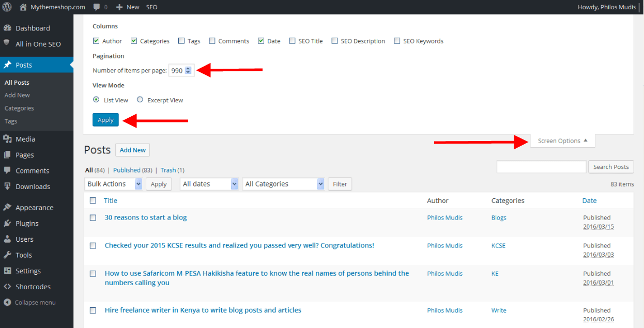Increase the items per page stepper
The image size is (644, 328).
(188, 69)
